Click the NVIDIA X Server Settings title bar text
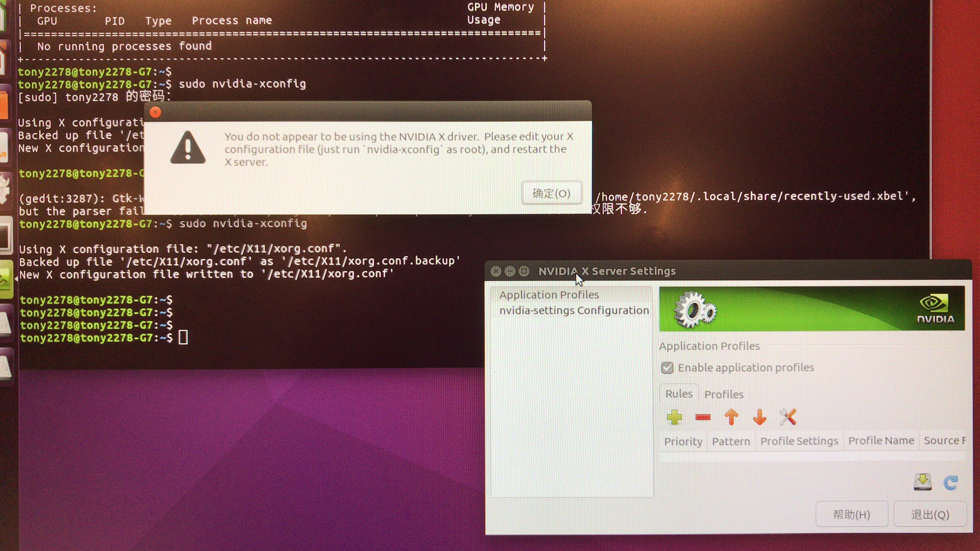 [x=607, y=271]
